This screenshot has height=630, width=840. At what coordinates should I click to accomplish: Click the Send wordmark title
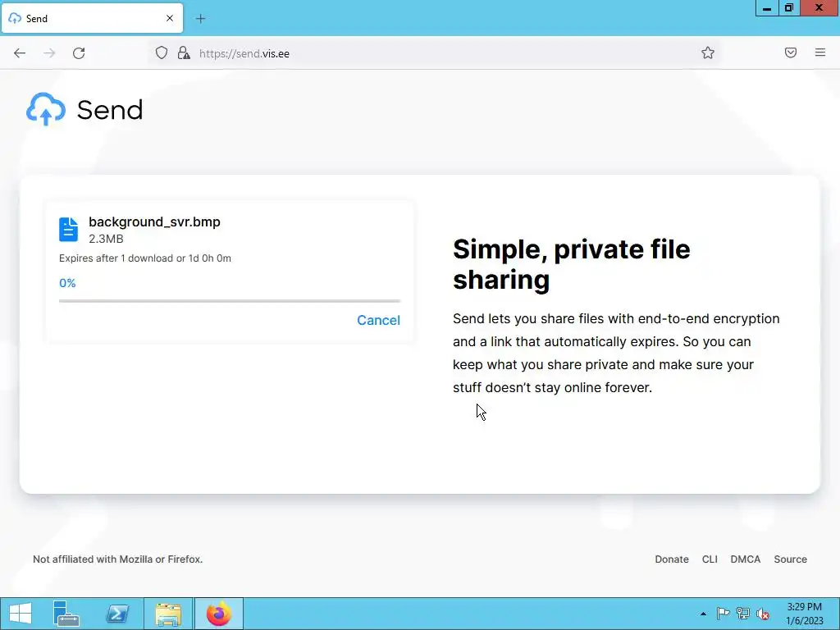110,110
